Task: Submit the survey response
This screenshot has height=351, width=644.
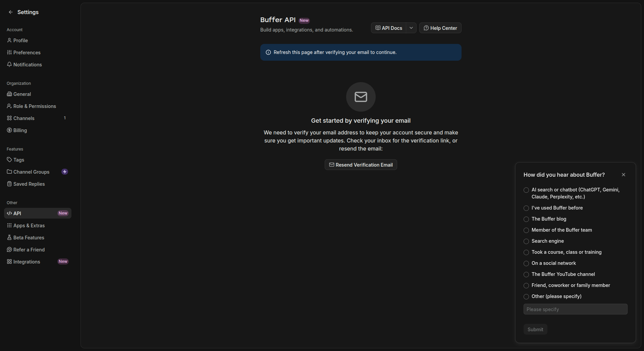Action: click(x=535, y=329)
